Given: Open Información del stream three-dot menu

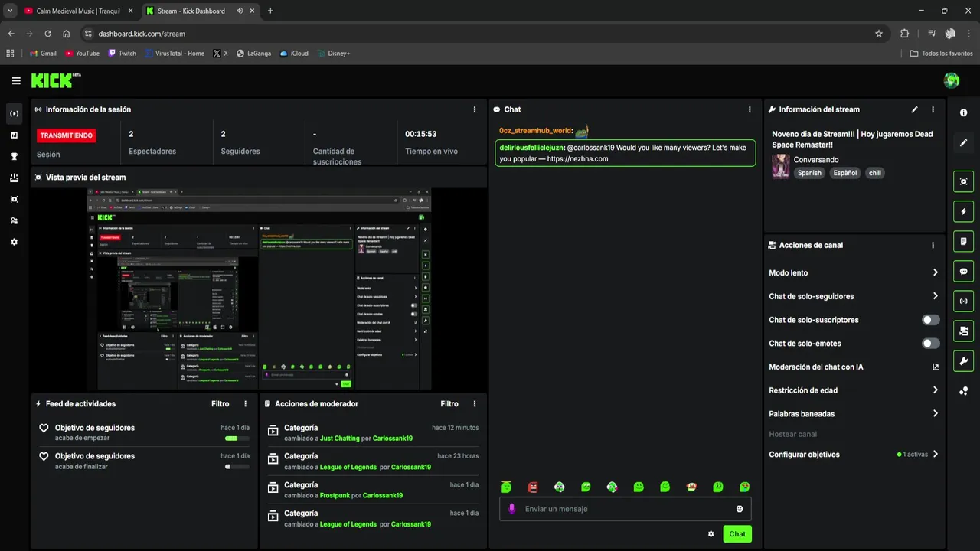Looking at the screenshot, I should [933, 109].
